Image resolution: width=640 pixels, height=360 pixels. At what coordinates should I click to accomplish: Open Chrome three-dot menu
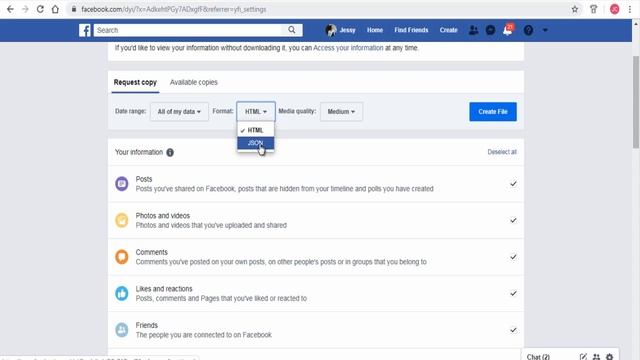(x=630, y=9)
